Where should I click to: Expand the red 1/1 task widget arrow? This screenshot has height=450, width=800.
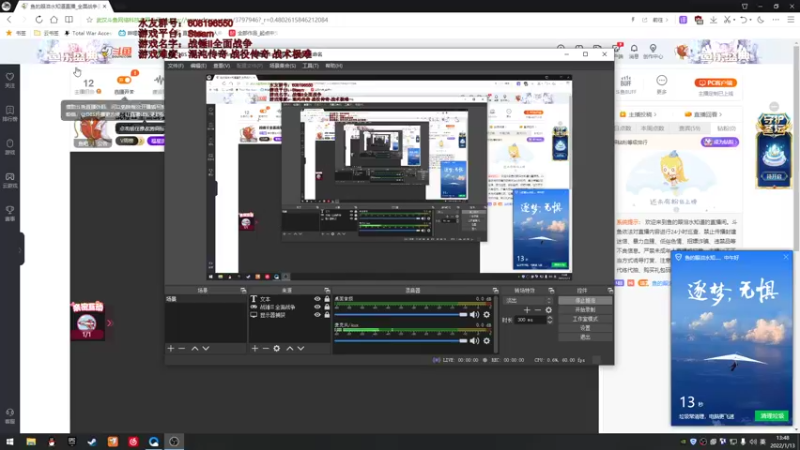tap(109, 323)
